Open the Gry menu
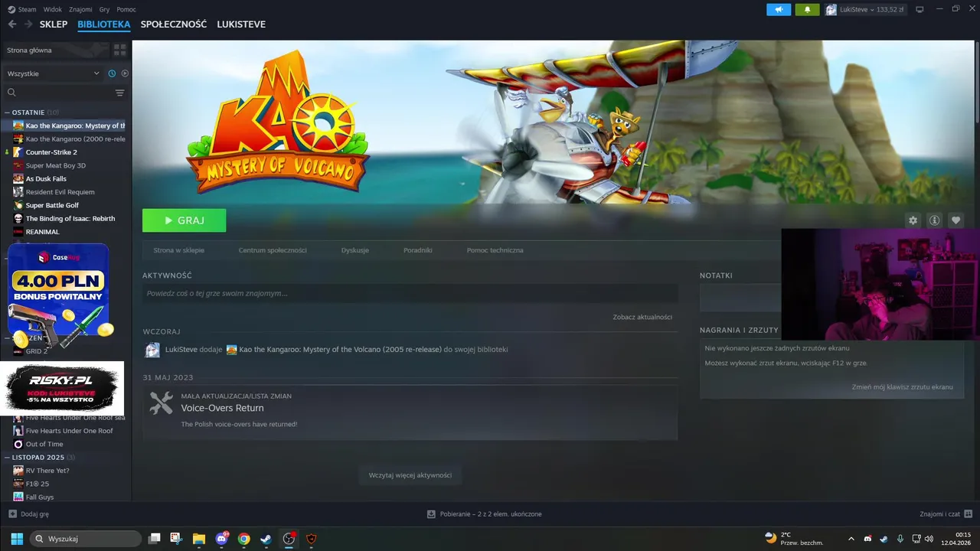980x551 pixels. tap(105, 9)
